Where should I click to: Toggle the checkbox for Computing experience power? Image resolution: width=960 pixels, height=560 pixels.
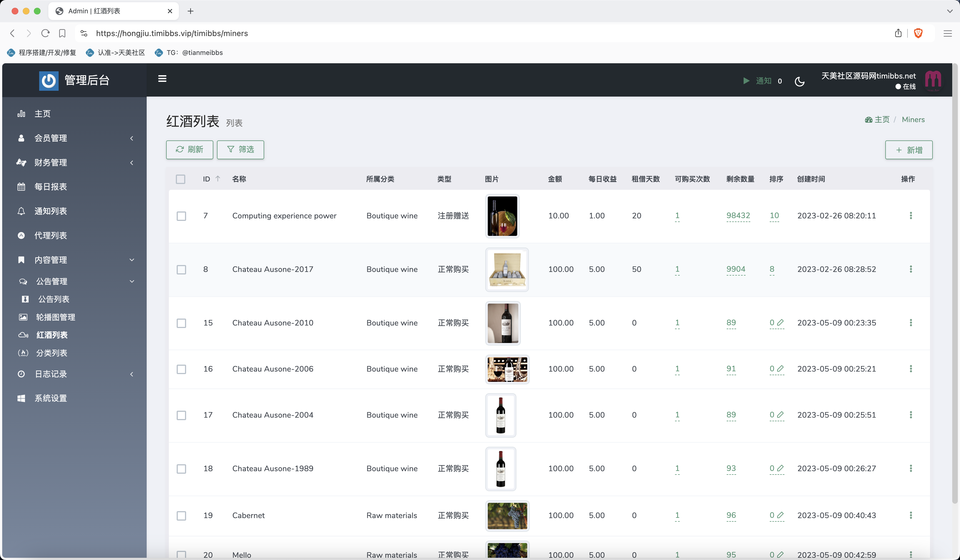click(x=181, y=215)
